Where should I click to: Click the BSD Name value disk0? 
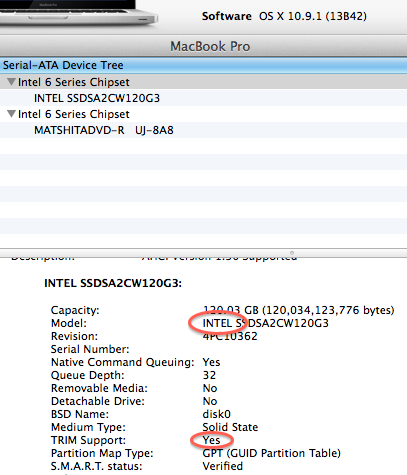[x=217, y=414]
